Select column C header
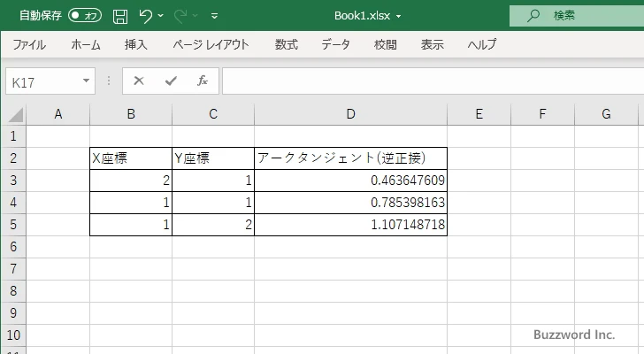644x354 pixels. 213,114
